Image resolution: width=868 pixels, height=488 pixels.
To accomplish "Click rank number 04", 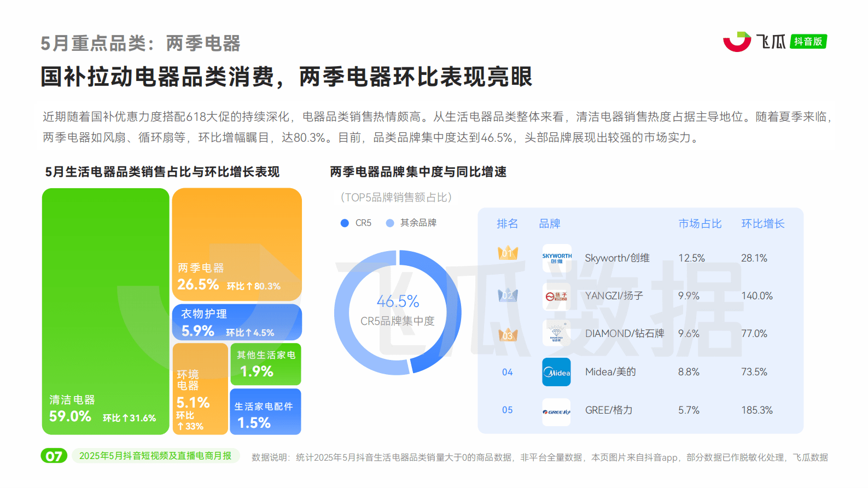I will pos(508,373).
